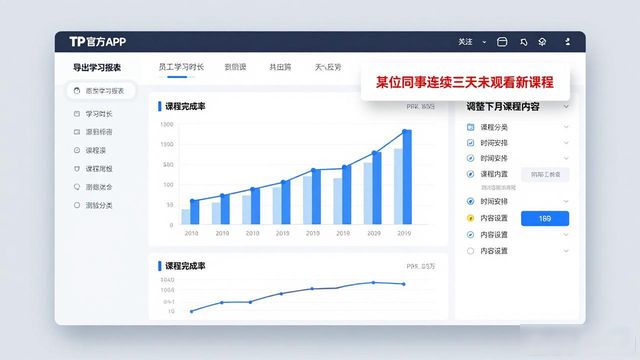
Task: Click the circle icon beside 测验分类
Action: (x=77, y=205)
